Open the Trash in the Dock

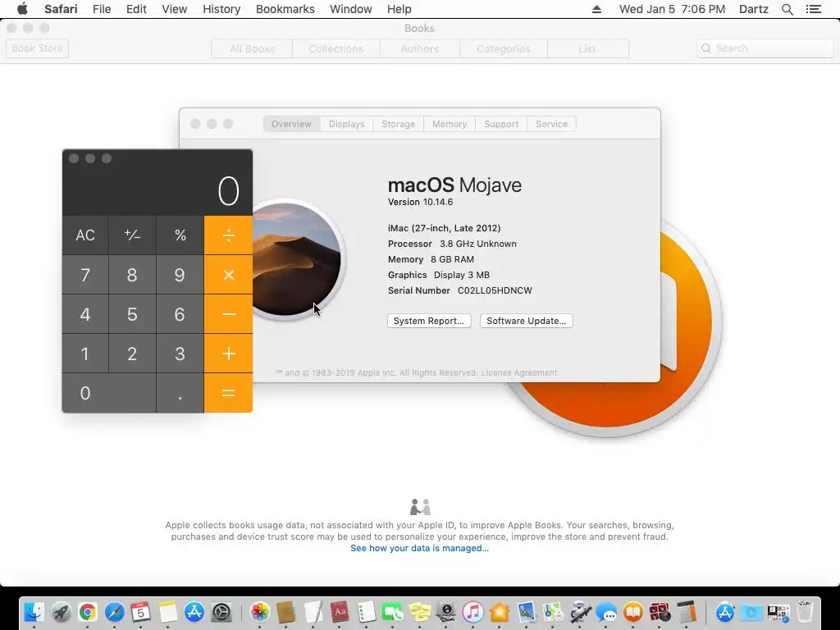point(805,612)
